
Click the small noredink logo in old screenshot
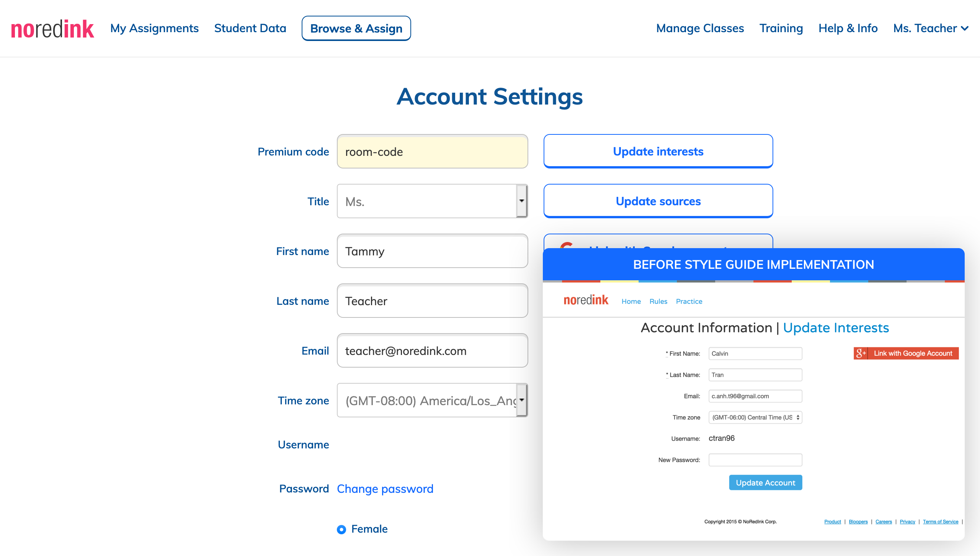(x=586, y=300)
